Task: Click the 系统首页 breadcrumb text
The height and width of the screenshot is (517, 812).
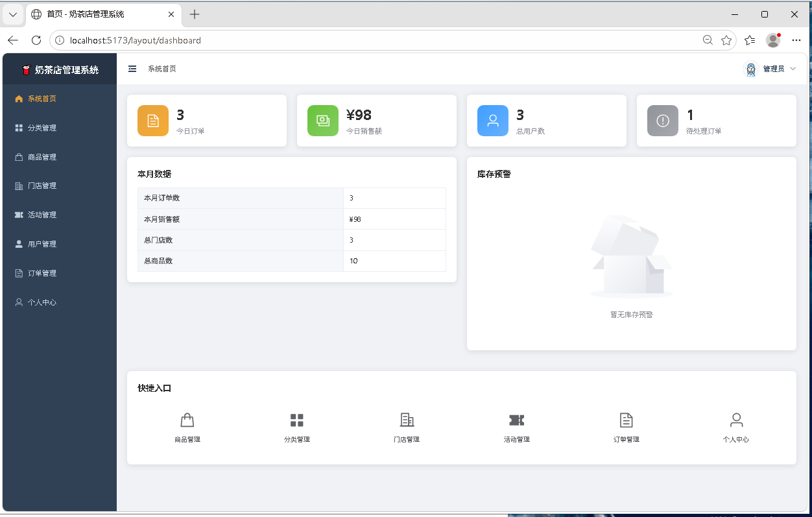Action: [x=161, y=69]
